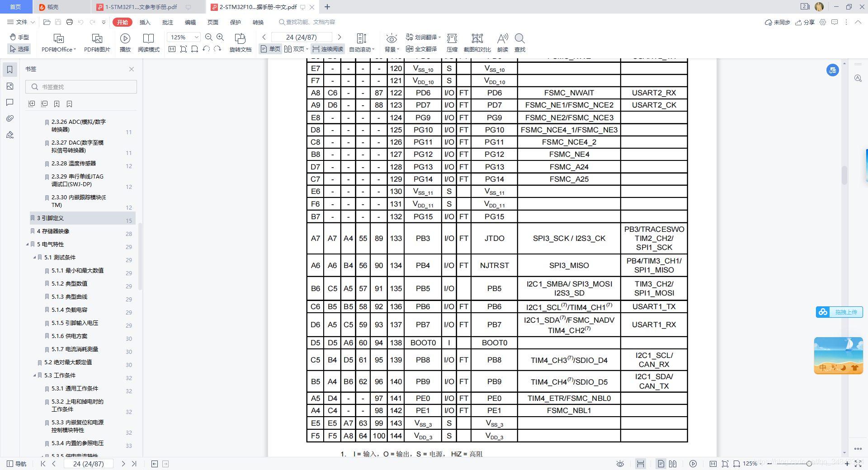Switch to 双页 double page layout
The height and width of the screenshot is (470, 868).
[x=296, y=49]
